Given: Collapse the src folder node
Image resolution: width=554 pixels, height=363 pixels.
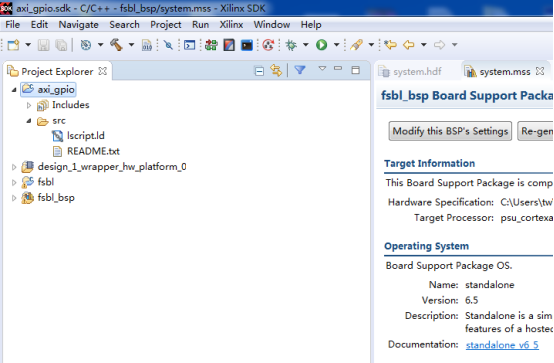Looking at the screenshot, I should (x=29, y=121).
